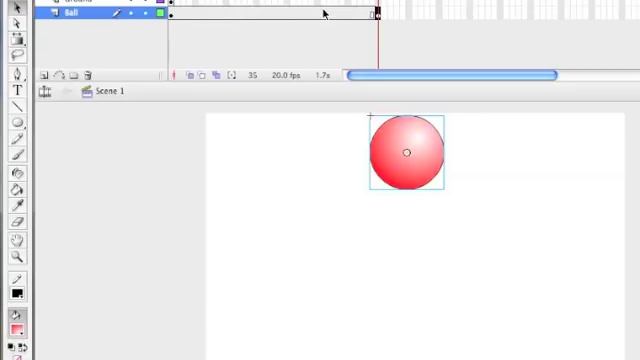Click the first keyframe of Ball layer
This screenshot has width=640, height=360.
(171, 15)
